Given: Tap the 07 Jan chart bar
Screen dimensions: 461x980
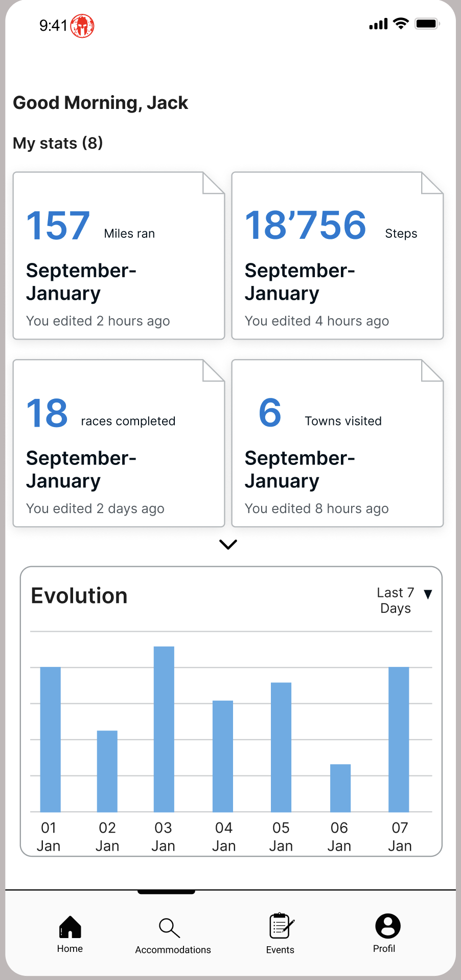Looking at the screenshot, I should coord(399,739).
